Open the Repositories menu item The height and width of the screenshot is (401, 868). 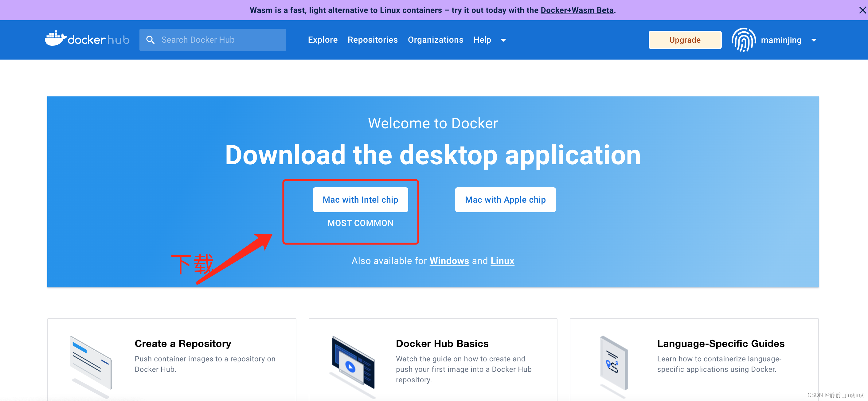373,40
